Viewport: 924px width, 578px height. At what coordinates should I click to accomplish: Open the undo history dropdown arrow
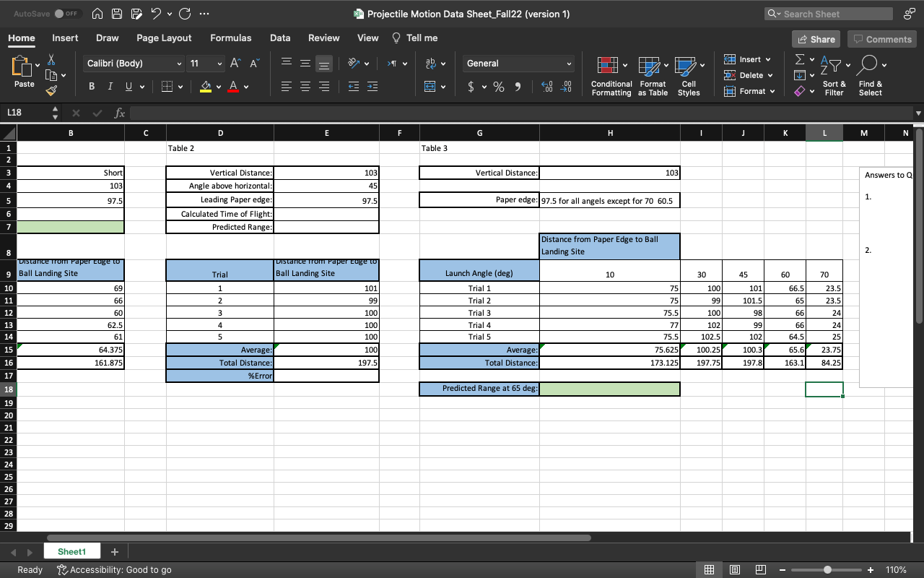[170, 14]
